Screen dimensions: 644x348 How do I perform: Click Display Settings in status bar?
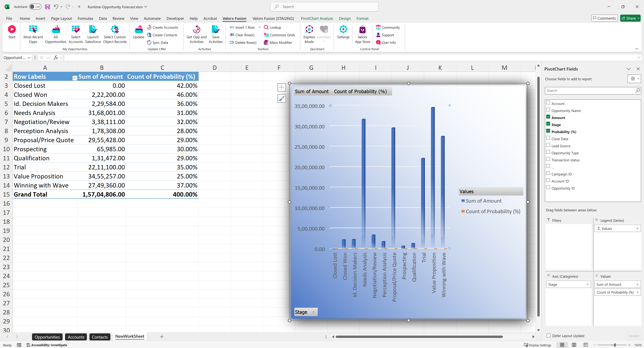click(537, 345)
